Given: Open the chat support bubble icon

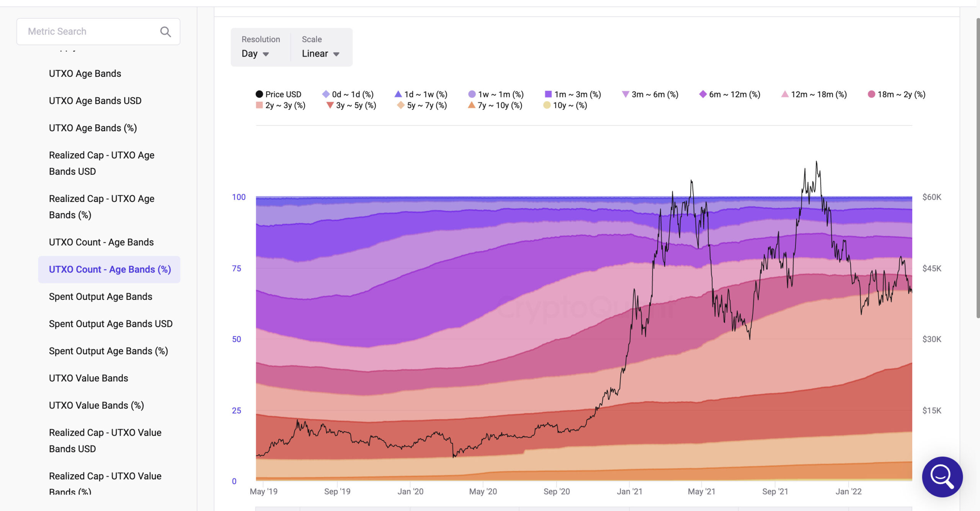Looking at the screenshot, I should pyautogui.click(x=942, y=477).
